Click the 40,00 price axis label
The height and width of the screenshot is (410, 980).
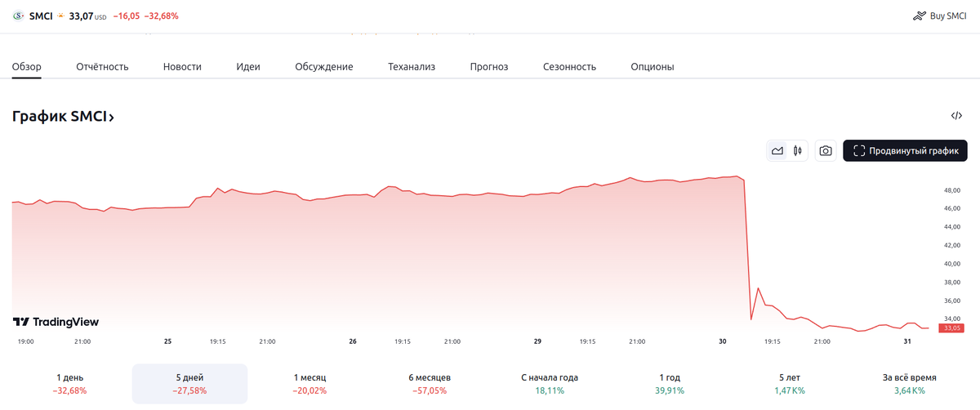pyautogui.click(x=952, y=264)
